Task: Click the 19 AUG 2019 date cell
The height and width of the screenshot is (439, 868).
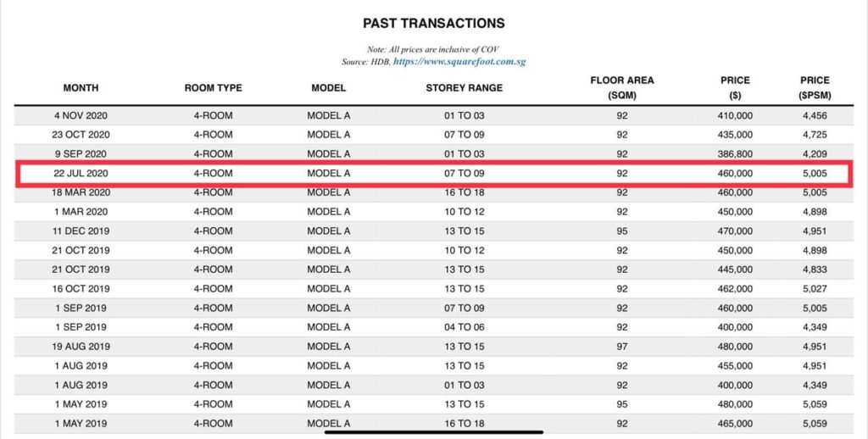Action: (81, 347)
